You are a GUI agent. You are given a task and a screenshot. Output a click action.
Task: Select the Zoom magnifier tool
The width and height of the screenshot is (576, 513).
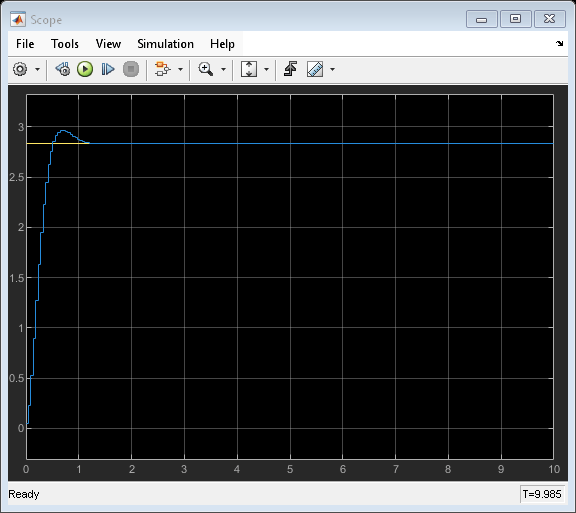[205, 69]
